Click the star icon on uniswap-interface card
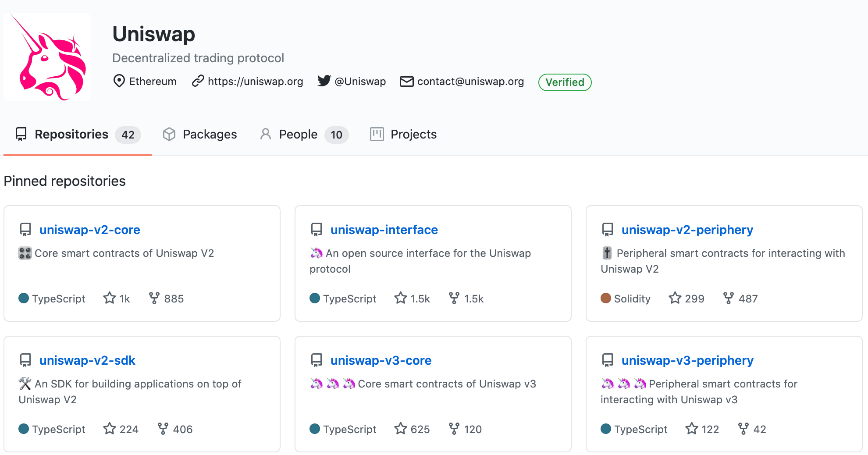The image size is (868, 455). point(401,298)
